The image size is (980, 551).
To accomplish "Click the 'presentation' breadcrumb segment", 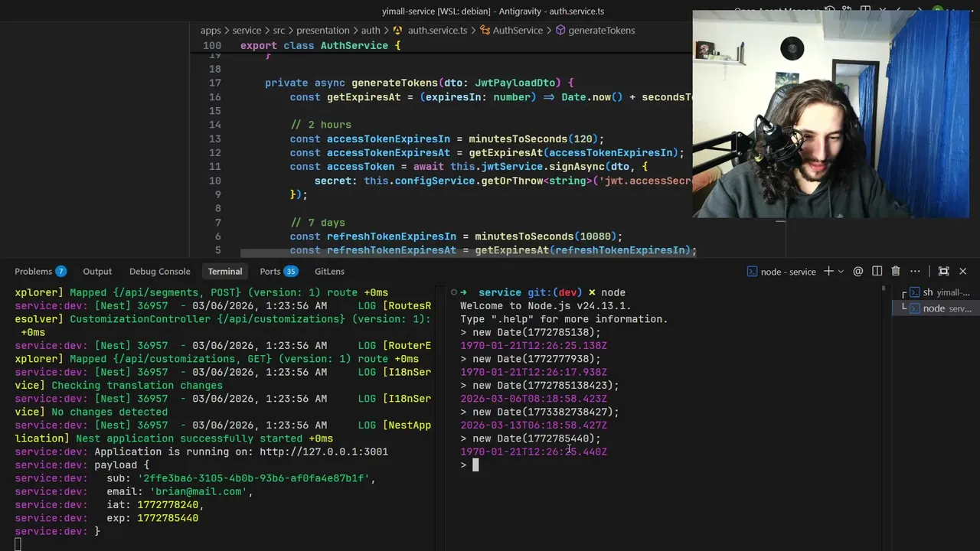I will coord(322,31).
